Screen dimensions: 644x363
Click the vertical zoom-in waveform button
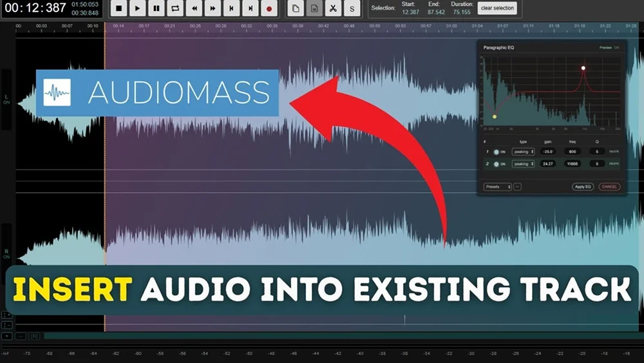pyautogui.click(x=6, y=315)
